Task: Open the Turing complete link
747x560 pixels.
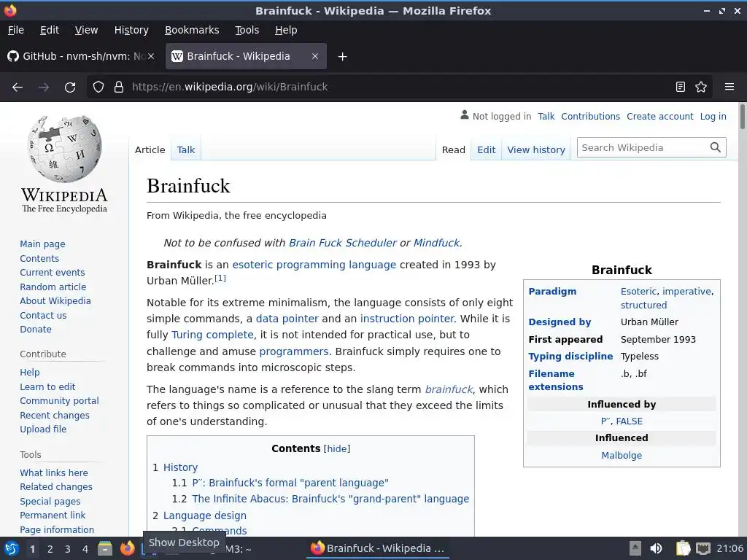Action: point(212,335)
